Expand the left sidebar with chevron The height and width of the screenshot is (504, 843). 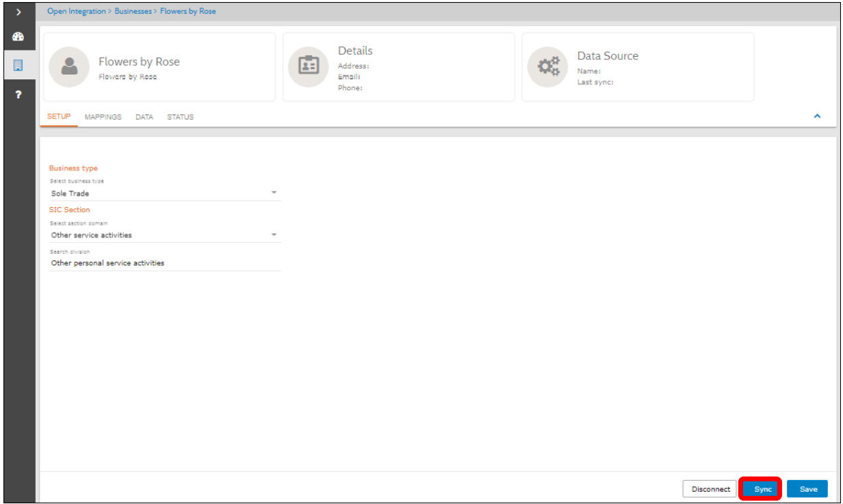(x=18, y=12)
